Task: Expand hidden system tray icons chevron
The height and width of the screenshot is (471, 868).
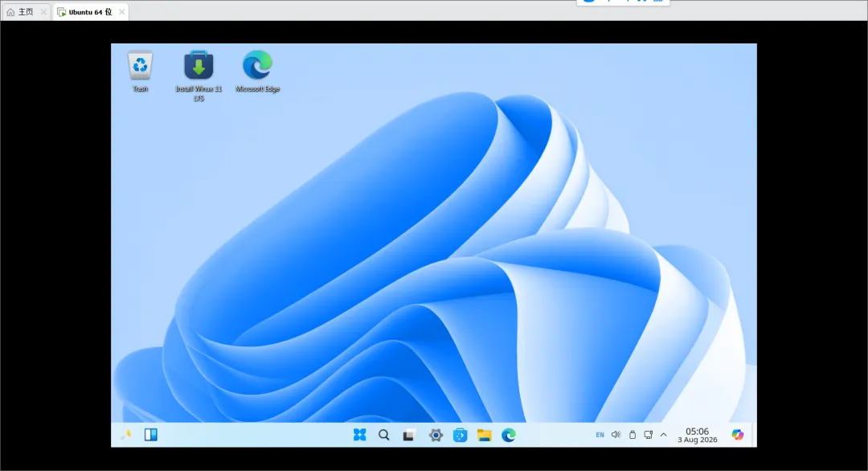Action: pyautogui.click(x=664, y=435)
